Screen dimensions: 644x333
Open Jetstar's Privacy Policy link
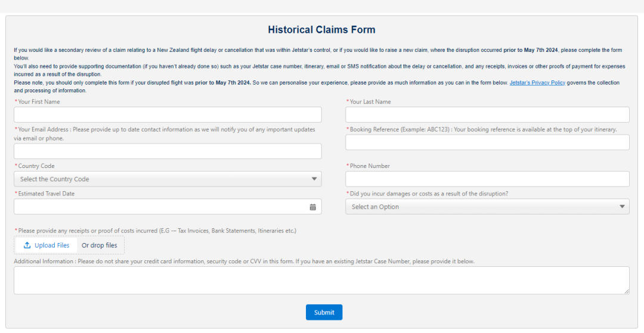tap(537, 83)
